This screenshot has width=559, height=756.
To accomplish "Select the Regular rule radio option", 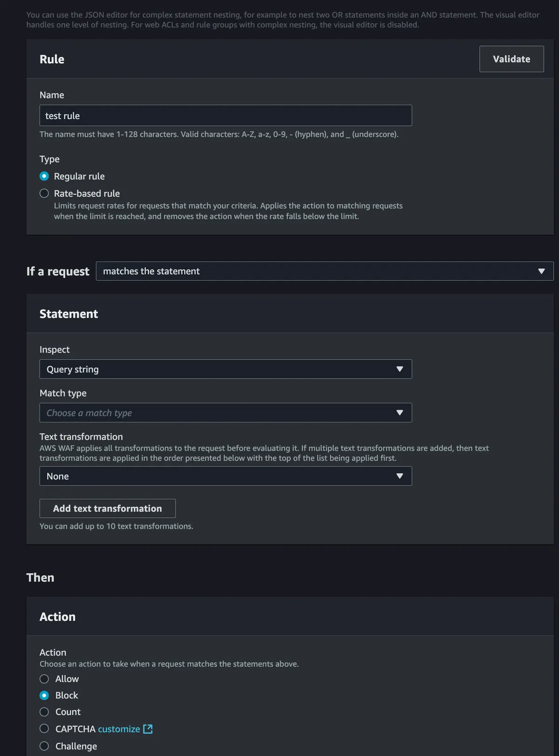I will point(44,176).
